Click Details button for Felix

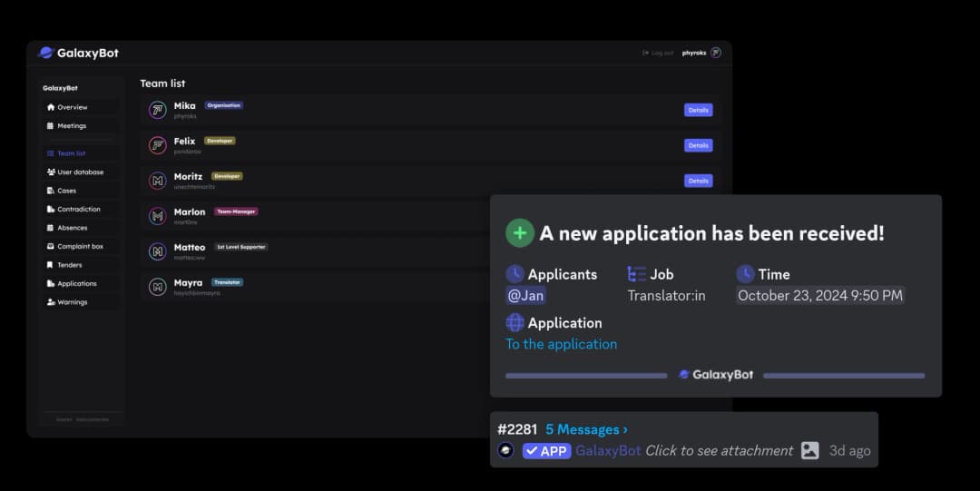point(698,145)
